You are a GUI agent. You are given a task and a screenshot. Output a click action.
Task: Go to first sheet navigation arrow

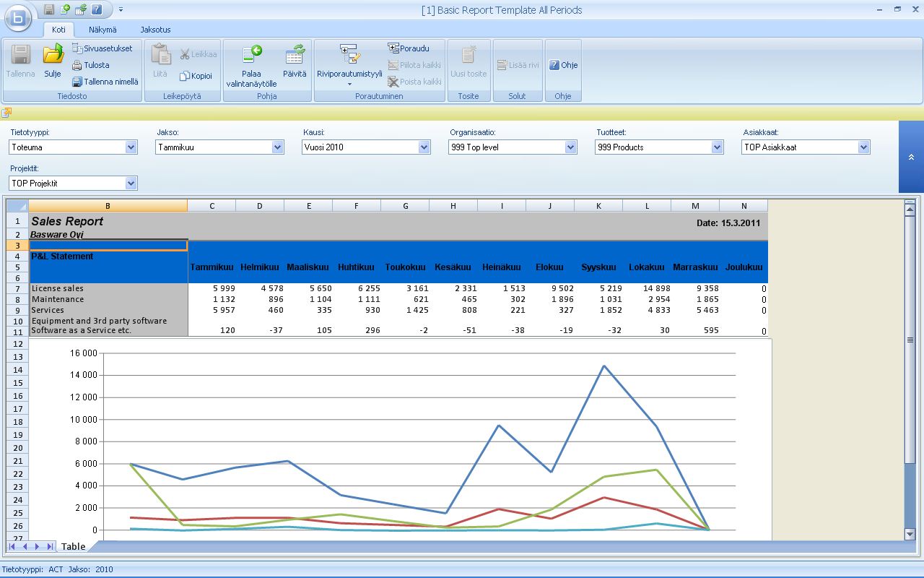[x=12, y=547]
